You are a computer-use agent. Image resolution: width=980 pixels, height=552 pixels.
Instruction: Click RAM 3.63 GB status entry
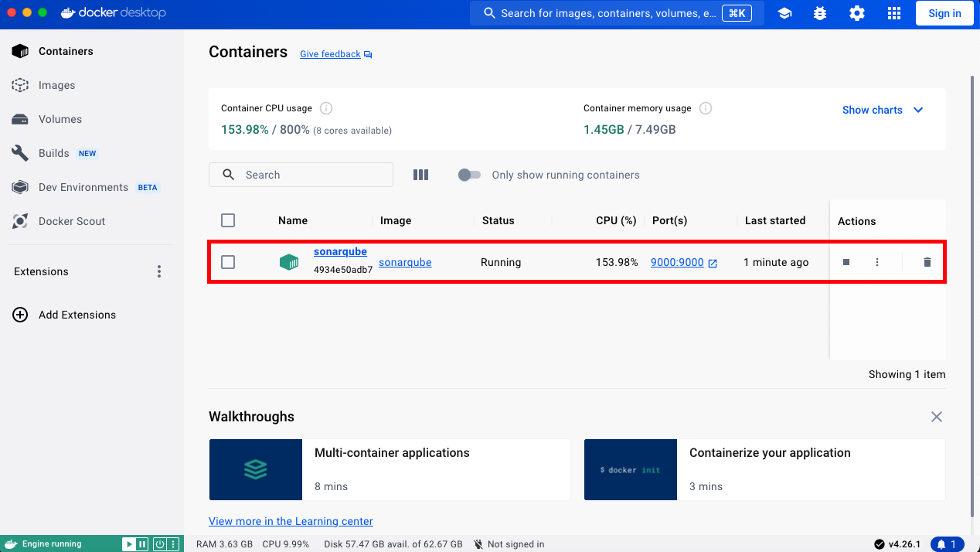(224, 544)
